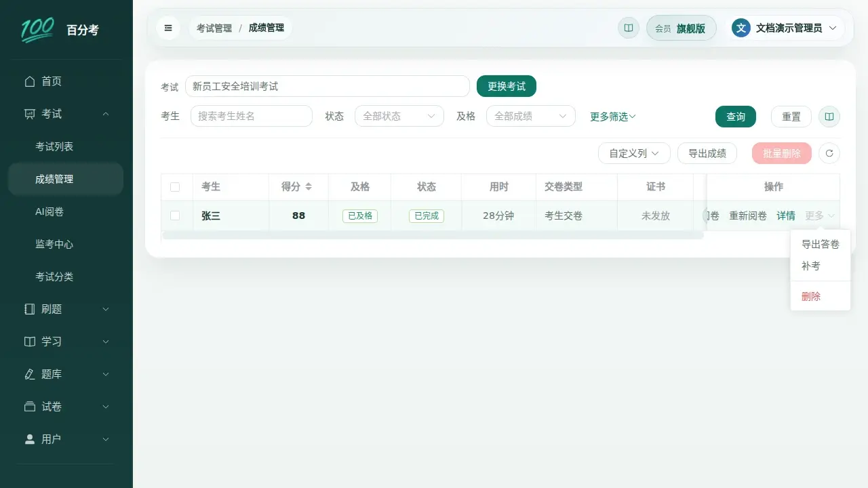Viewport: 868px width, 488px height.
Task: Click the 更换考试 button
Action: click(507, 86)
